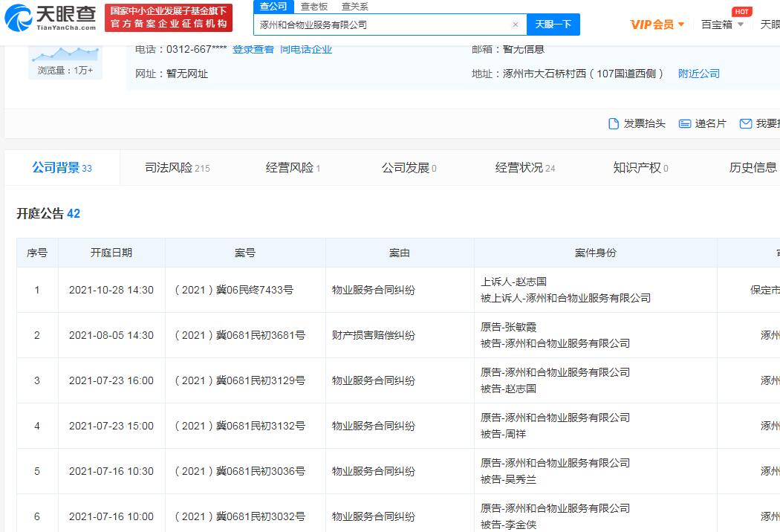Click the 发票抬头 invoice icon
This screenshot has width=780, height=532.
click(614, 123)
